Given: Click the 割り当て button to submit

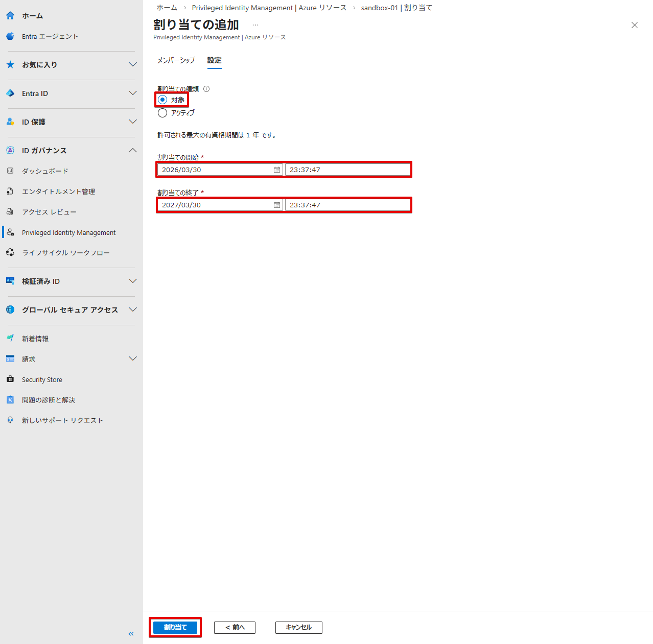Looking at the screenshot, I should 175,627.
